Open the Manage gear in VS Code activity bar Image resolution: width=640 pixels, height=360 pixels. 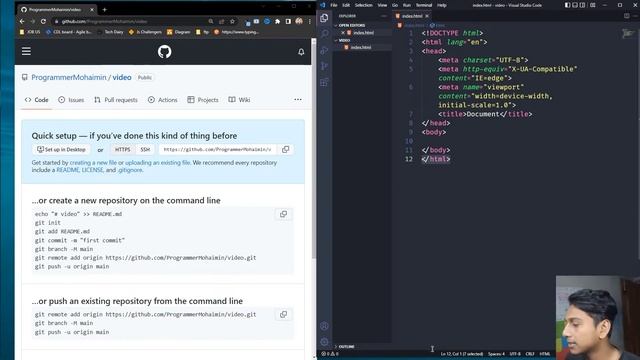pos(324,342)
